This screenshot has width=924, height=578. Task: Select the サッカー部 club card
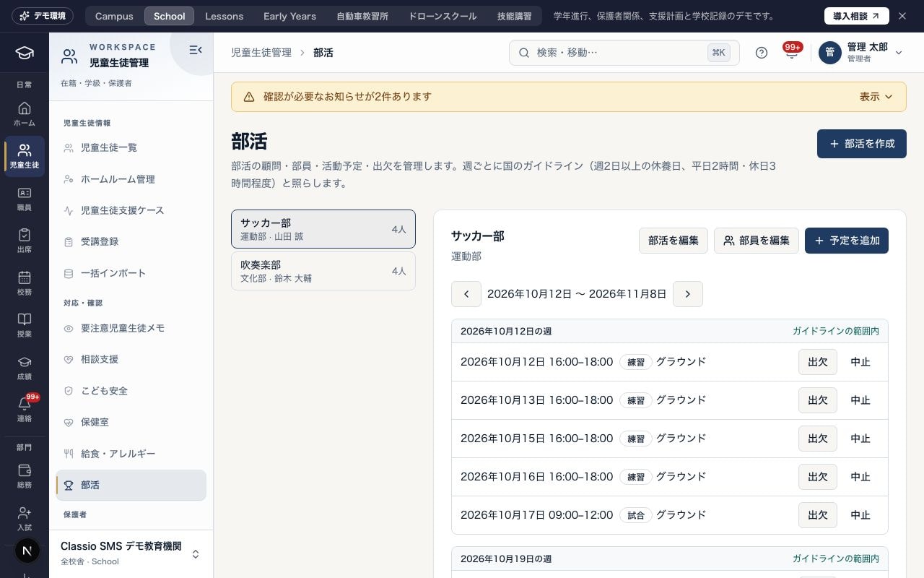coord(323,229)
